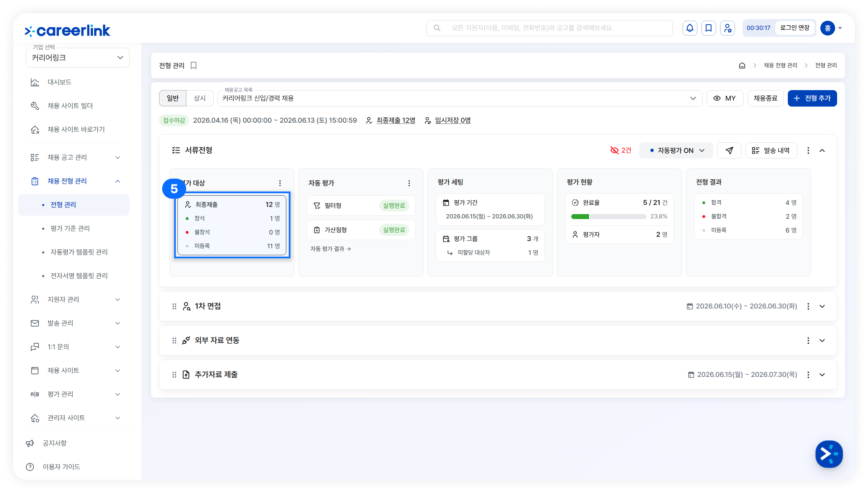Click the 평가 기간 date range box
Image resolution: width=868 pixels, height=493 pixels.
click(x=490, y=210)
